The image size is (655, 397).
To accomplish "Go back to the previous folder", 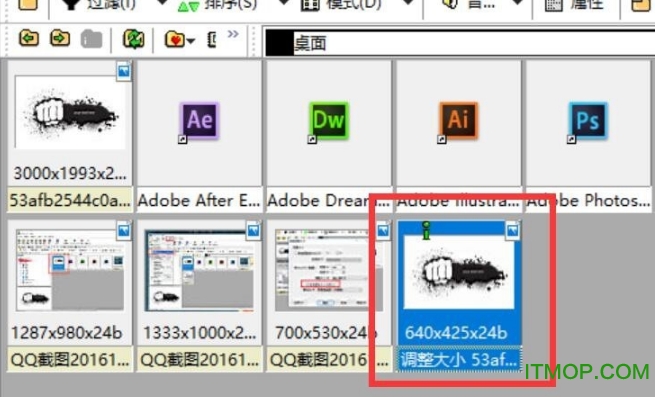I will 29,39.
